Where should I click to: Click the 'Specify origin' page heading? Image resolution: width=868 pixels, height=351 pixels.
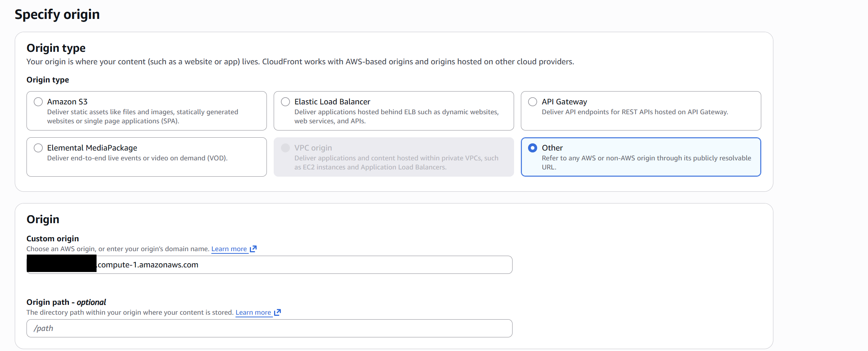click(57, 14)
